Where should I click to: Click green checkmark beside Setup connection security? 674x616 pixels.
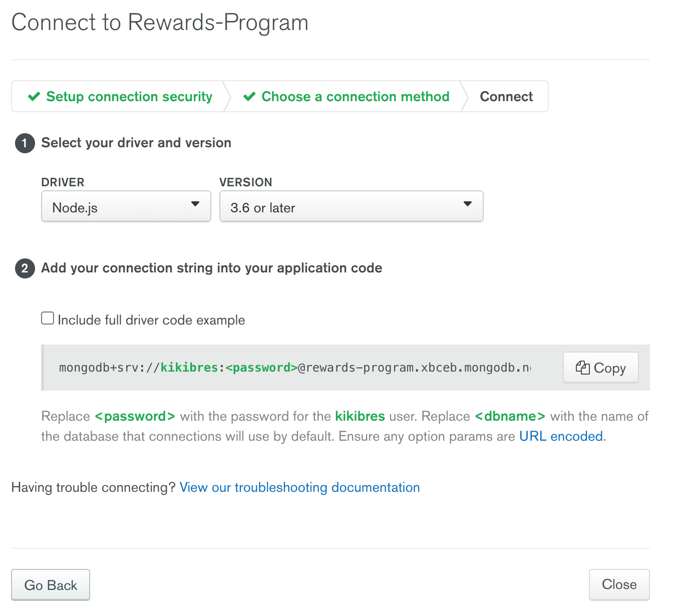click(34, 96)
